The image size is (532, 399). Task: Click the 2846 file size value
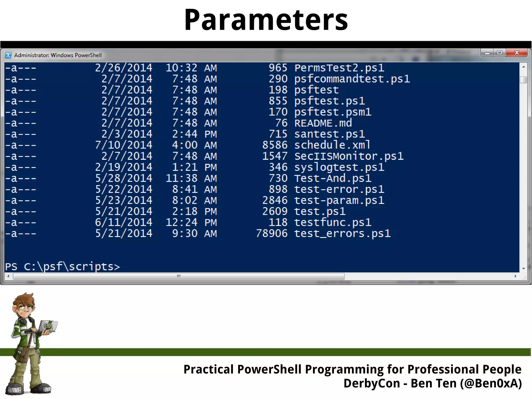(275, 200)
